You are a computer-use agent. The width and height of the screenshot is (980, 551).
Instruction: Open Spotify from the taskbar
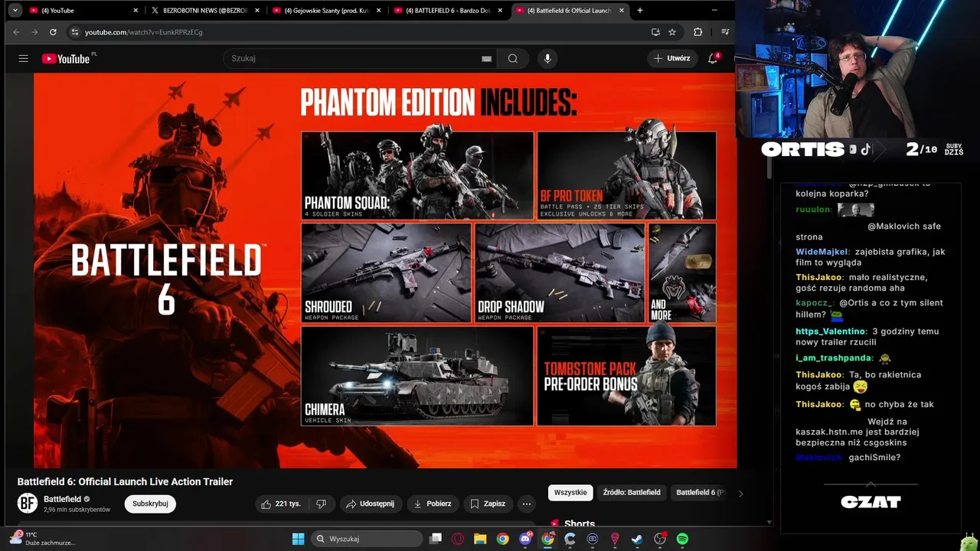click(x=682, y=539)
